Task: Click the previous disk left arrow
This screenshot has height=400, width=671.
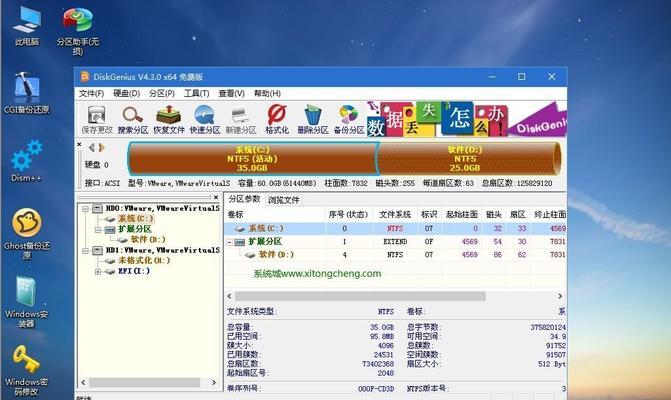Action: pos(92,148)
